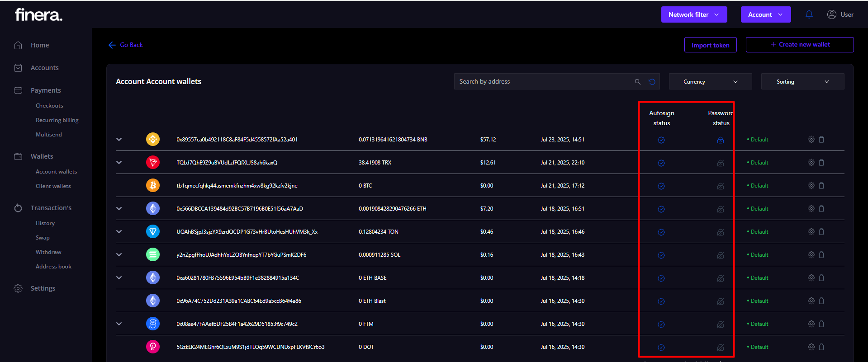The image size is (868, 362).
Task: Open the Currency dropdown
Action: pos(710,82)
